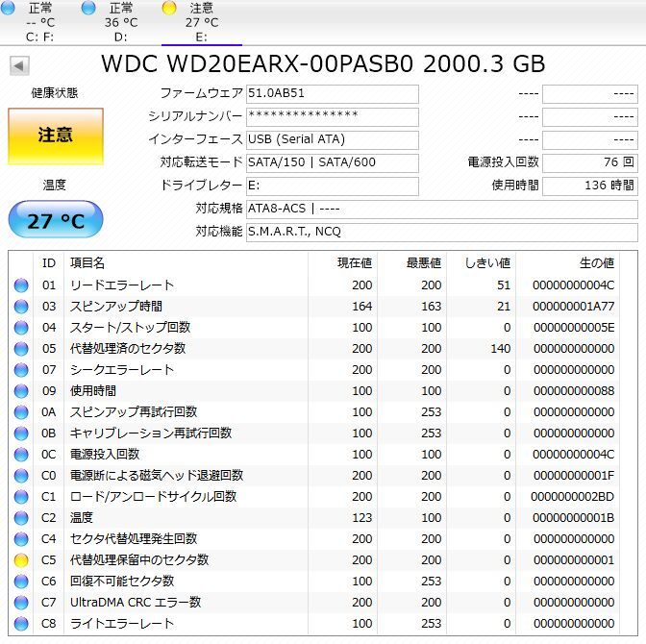Click the blue status icon for row 07
The height and width of the screenshot is (644, 646).
tap(21, 370)
